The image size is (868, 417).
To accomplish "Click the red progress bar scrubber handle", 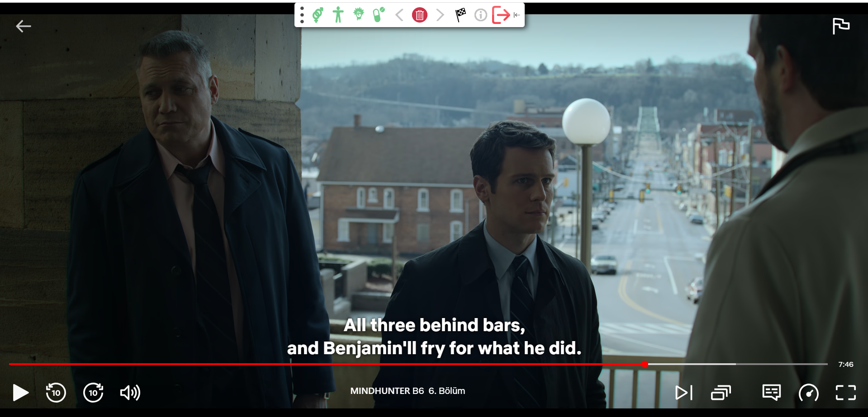I will pyautogui.click(x=645, y=364).
